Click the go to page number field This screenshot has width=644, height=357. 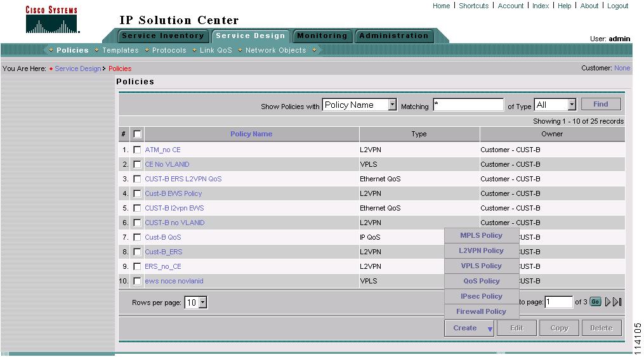coord(558,302)
